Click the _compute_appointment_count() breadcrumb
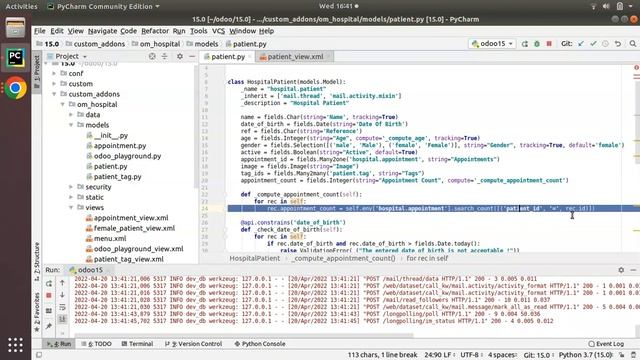 tap(344, 258)
